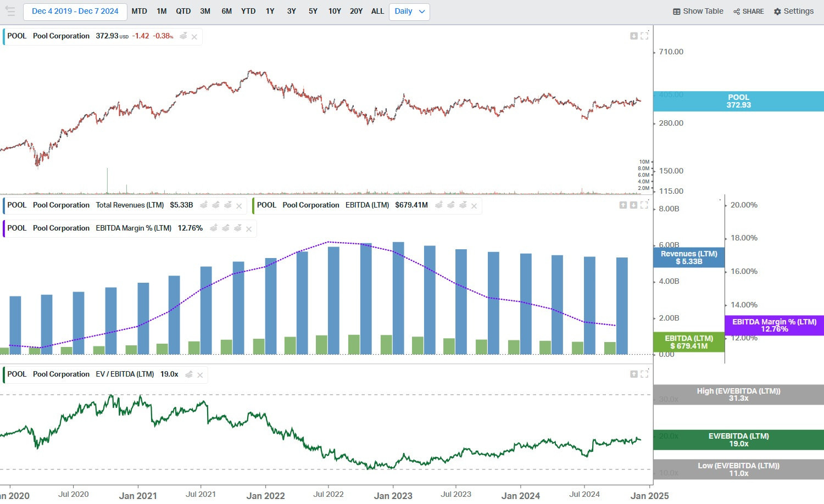Image resolution: width=824 pixels, height=504 pixels.
Task: Select the 1M time range
Action: point(162,12)
